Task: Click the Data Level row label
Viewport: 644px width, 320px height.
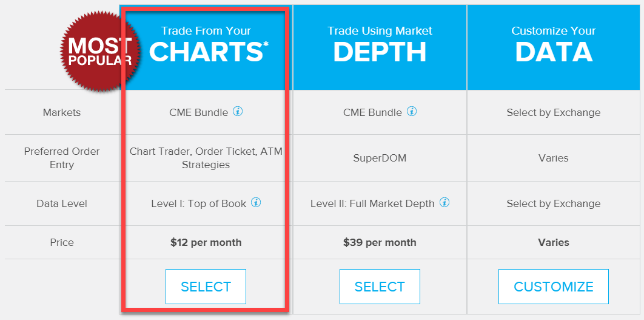Action: 62,203
